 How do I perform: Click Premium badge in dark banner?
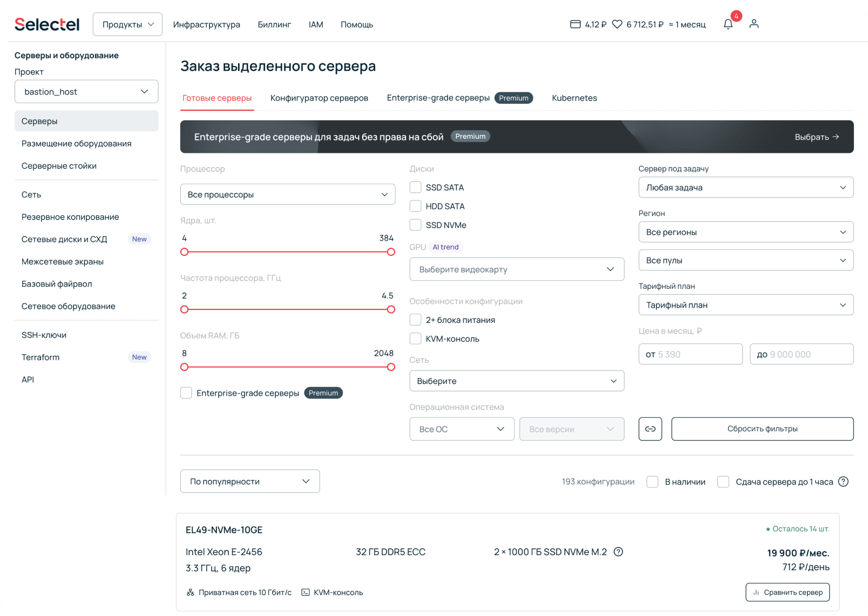470,137
